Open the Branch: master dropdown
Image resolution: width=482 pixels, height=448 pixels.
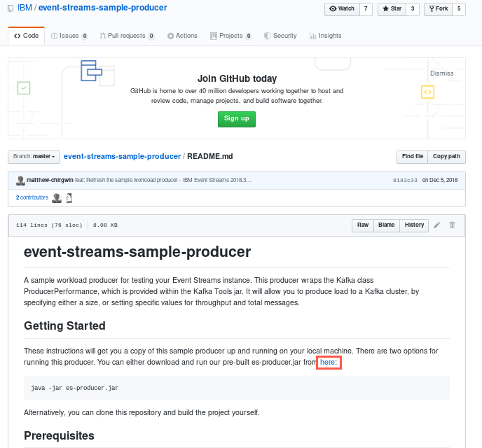[x=34, y=157]
